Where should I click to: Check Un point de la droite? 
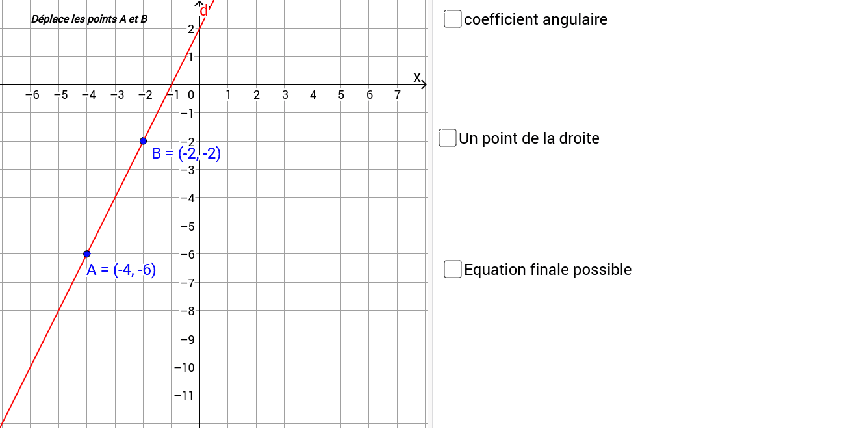point(447,138)
